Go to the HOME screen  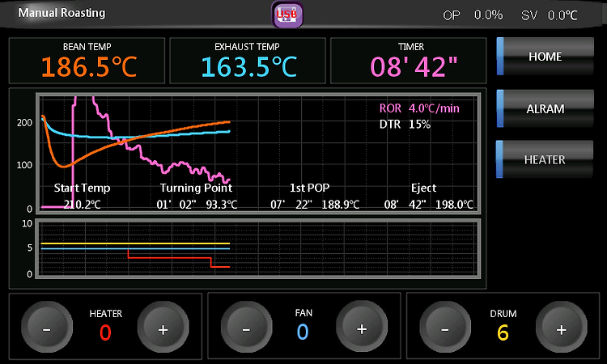coord(545,57)
